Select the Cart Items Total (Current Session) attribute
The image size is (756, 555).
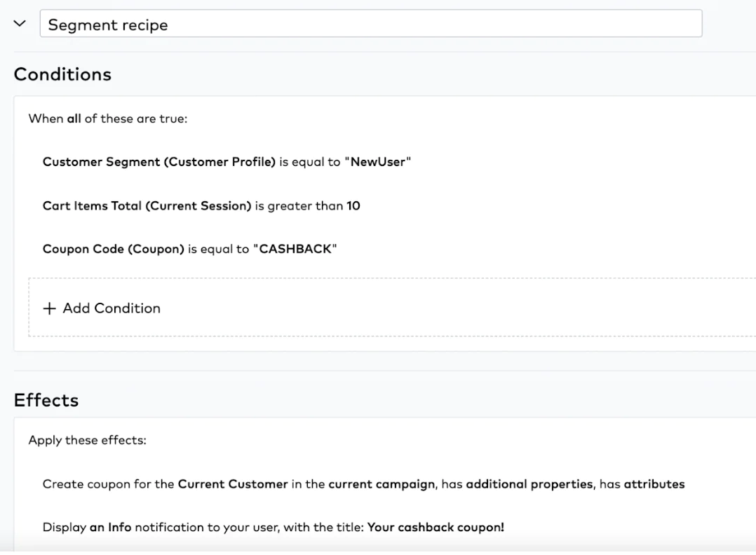click(147, 205)
